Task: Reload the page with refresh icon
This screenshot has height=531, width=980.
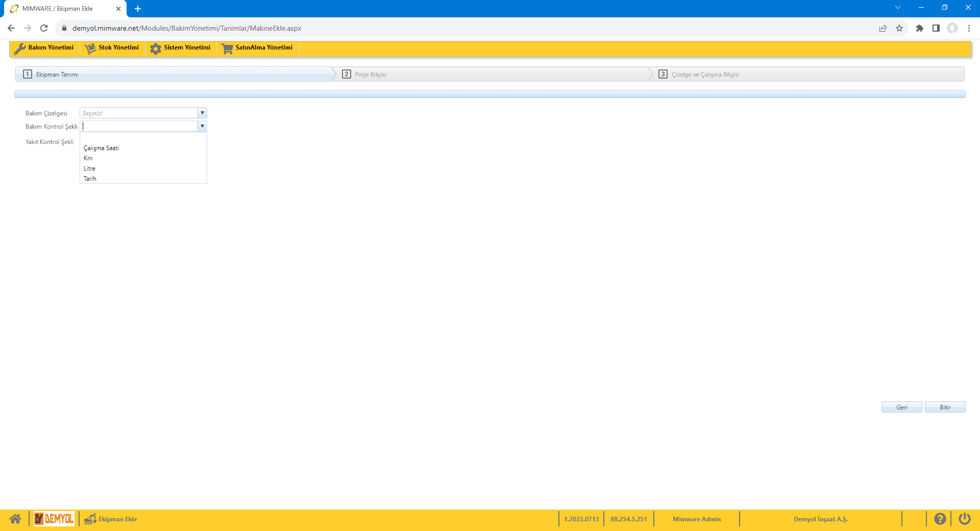Action: (44, 28)
